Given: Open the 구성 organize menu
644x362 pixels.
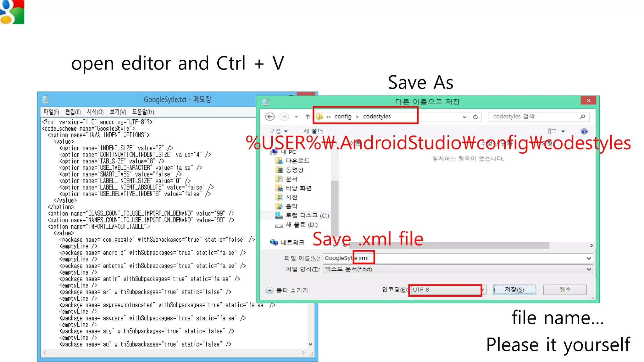Looking at the screenshot, I should click(278, 131).
